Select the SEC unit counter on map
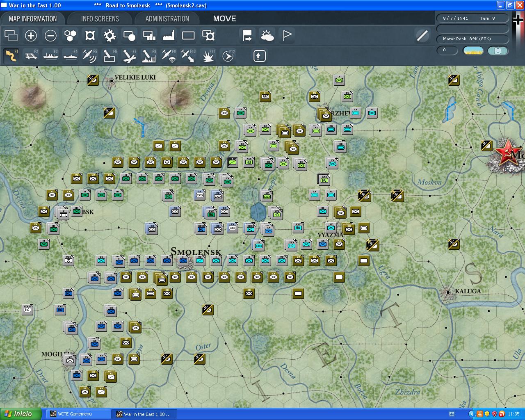The width and height of the screenshot is (525, 420). pyautogui.click(x=265, y=97)
